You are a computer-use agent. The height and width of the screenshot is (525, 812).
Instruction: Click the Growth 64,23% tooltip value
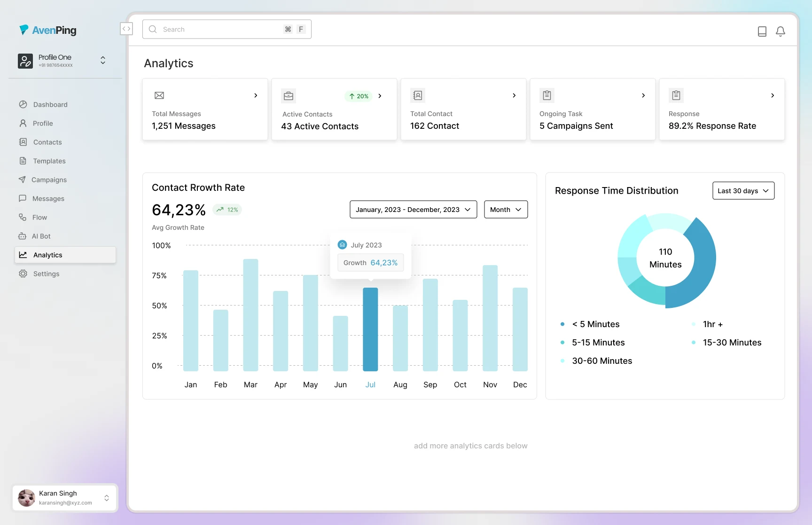[x=370, y=263]
